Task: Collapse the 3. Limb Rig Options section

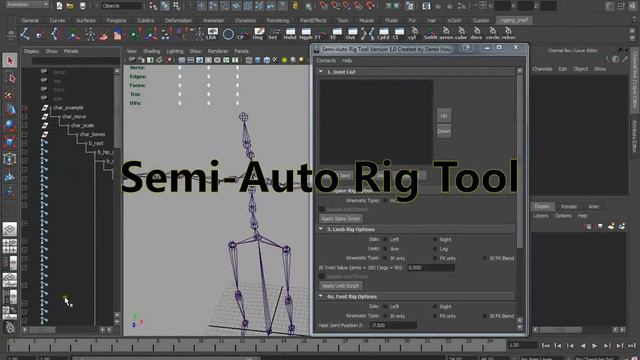Action: [321, 229]
